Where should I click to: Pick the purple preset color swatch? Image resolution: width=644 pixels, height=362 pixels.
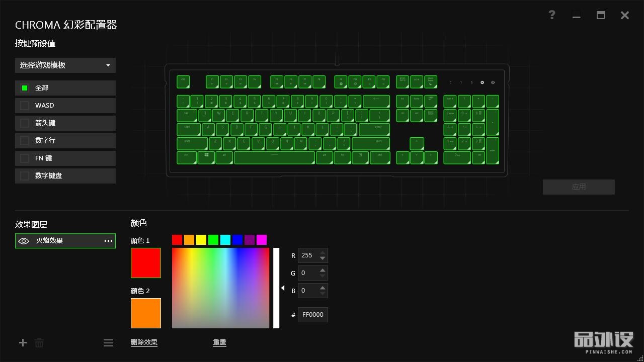coord(250,240)
